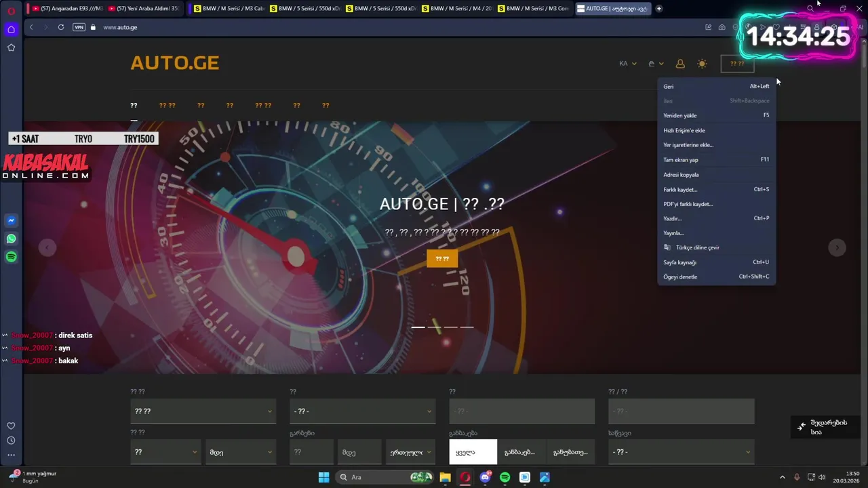Switch to 'BMW / M Serisi / M4' tab

[456, 9]
